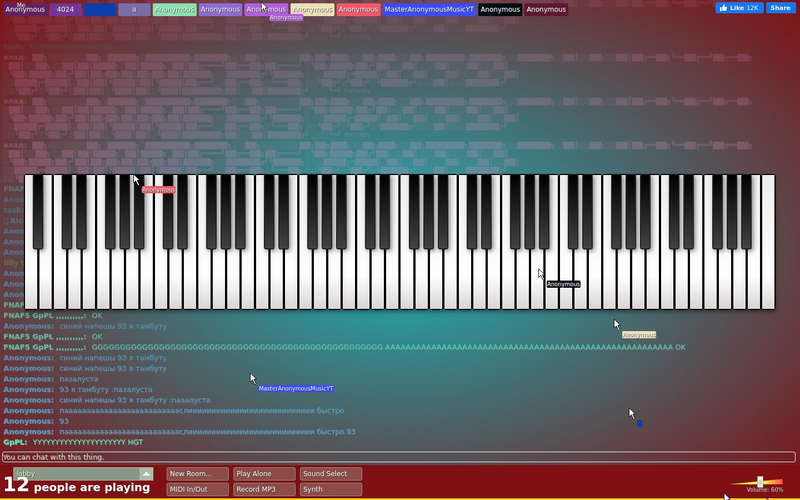Select the green Anonymous participant tag
The image size is (800, 500).
point(174,9)
